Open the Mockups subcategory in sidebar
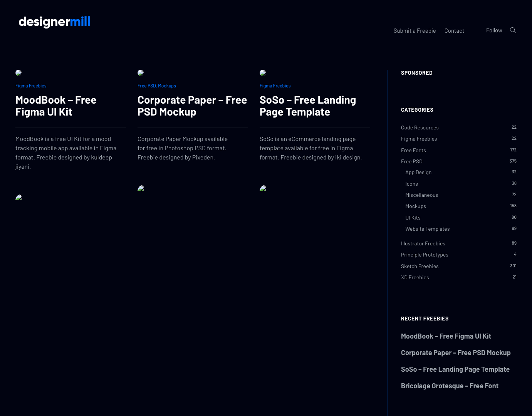This screenshot has width=532, height=416. click(x=416, y=206)
